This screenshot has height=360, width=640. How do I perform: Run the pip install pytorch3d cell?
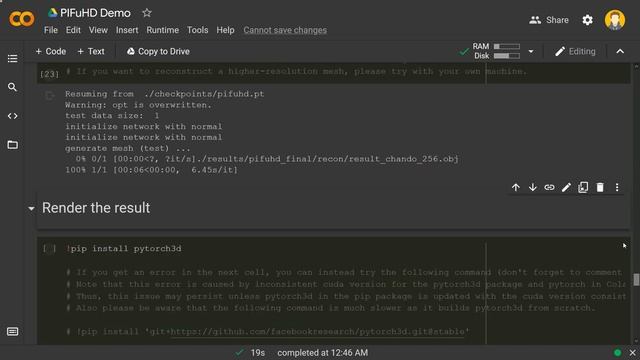(49, 249)
